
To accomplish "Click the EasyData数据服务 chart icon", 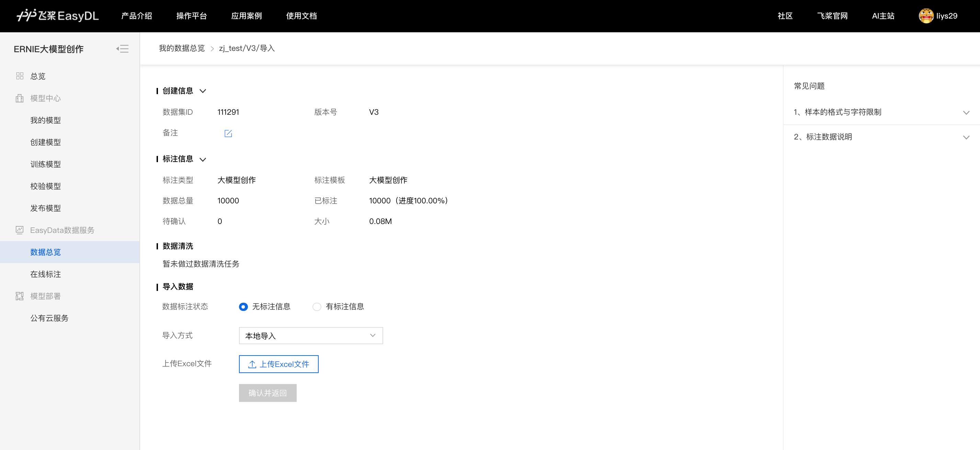I will [20, 230].
